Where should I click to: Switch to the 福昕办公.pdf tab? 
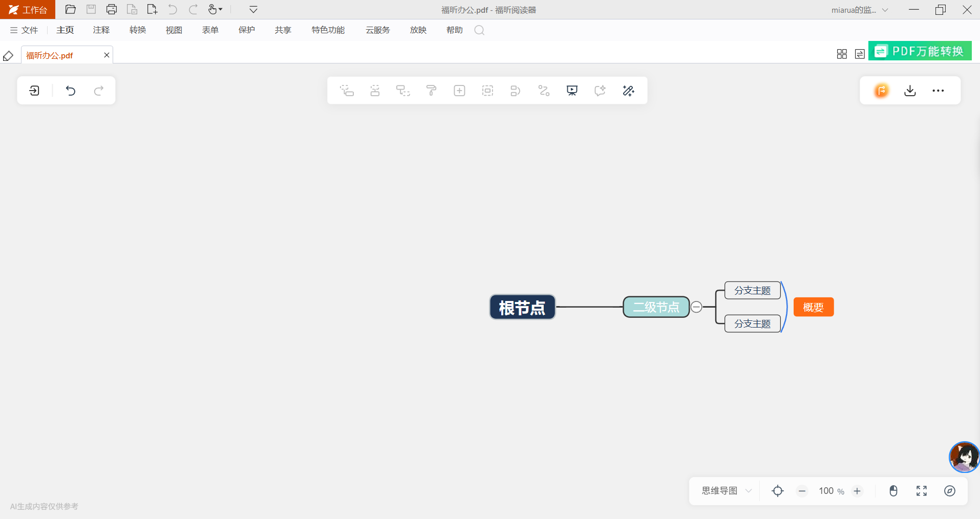point(50,55)
